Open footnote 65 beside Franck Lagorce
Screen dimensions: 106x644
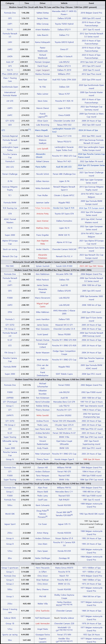pos(46,116)
